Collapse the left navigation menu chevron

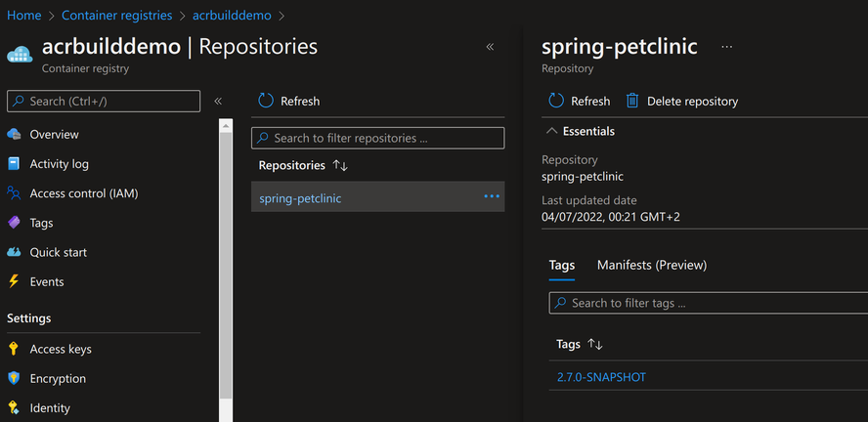pos(218,102)
